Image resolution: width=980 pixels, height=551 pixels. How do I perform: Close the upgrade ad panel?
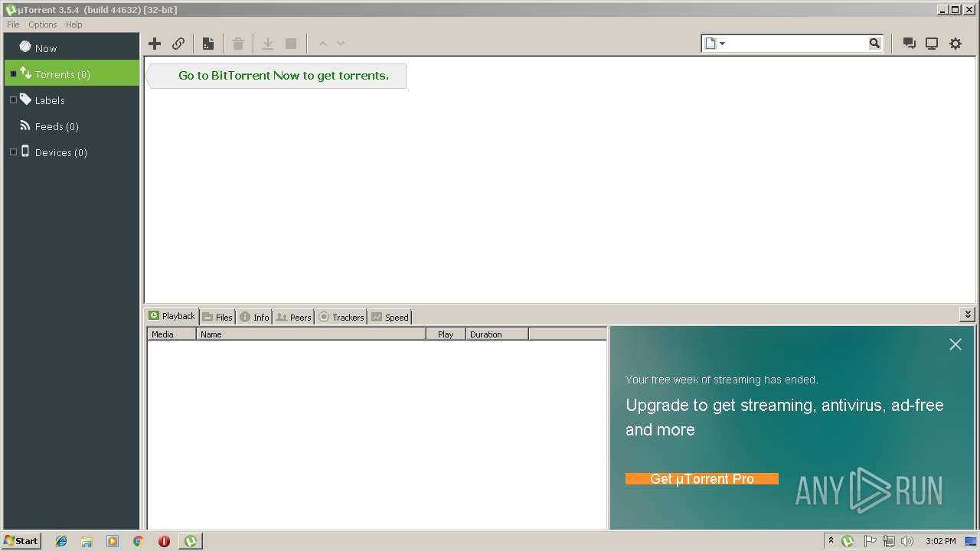[955, 344]
